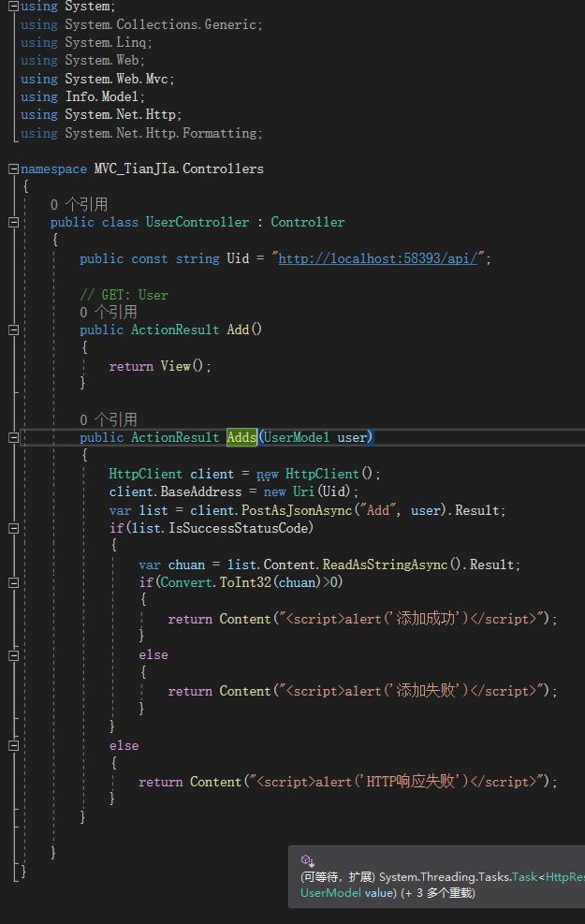This screenshot has width=585, height=924.
Task: Collapse the if(Convert.ToInt32(chuan)>0) block
Action: click(x=13, y=583)
